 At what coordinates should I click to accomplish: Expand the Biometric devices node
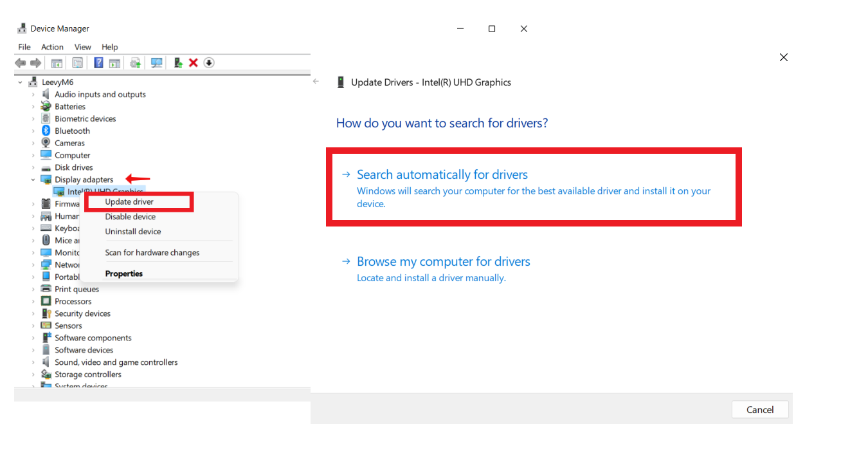[x=33, y=118]
